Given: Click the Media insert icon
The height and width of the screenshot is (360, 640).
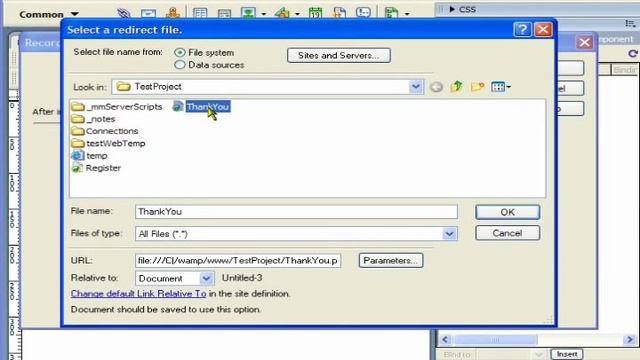Looking at the screenshot, I should [x=282, y=13].
